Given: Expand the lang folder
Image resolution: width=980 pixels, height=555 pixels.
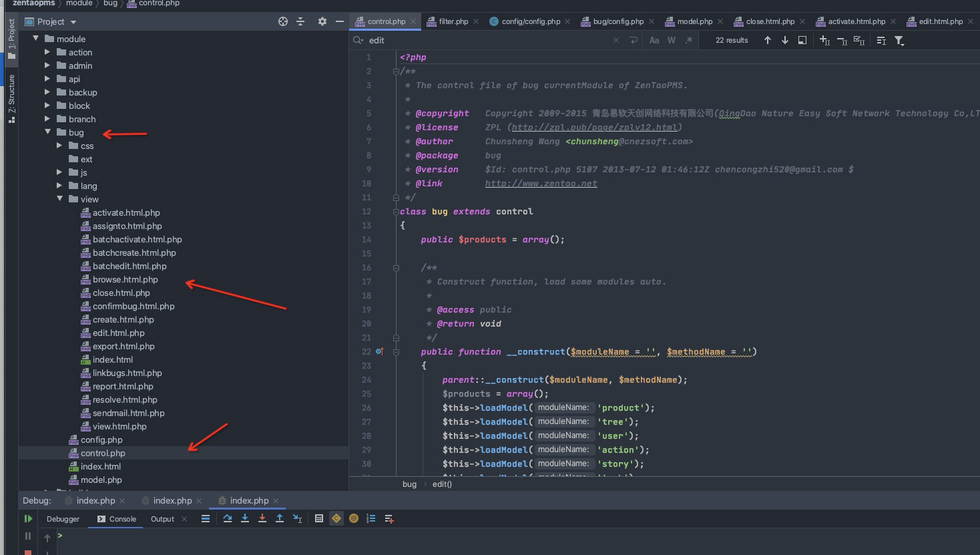Looking at the screenshot, I should 59,186.
